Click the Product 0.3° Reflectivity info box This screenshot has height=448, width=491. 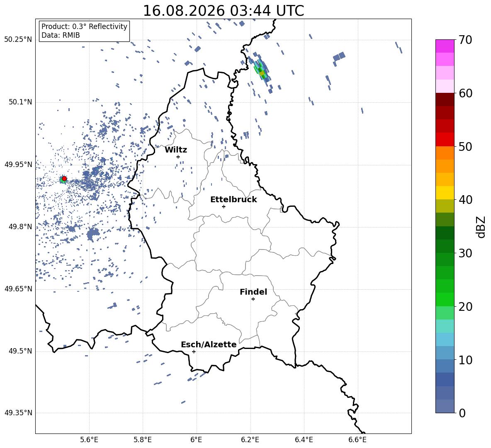(84, 31)
